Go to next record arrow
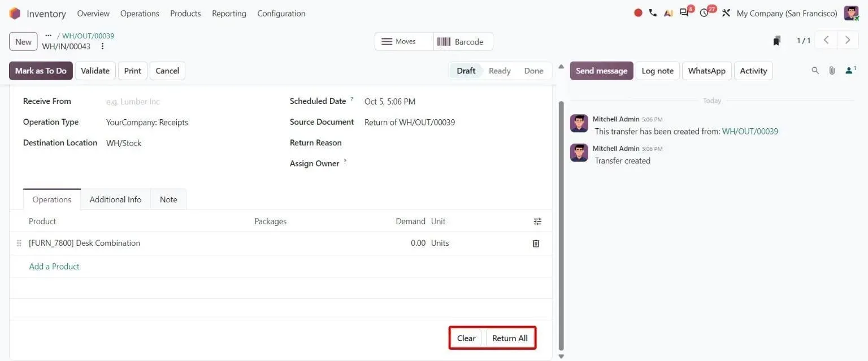The height and width of the screenshot is (361, 868). (x=847, y=40)
